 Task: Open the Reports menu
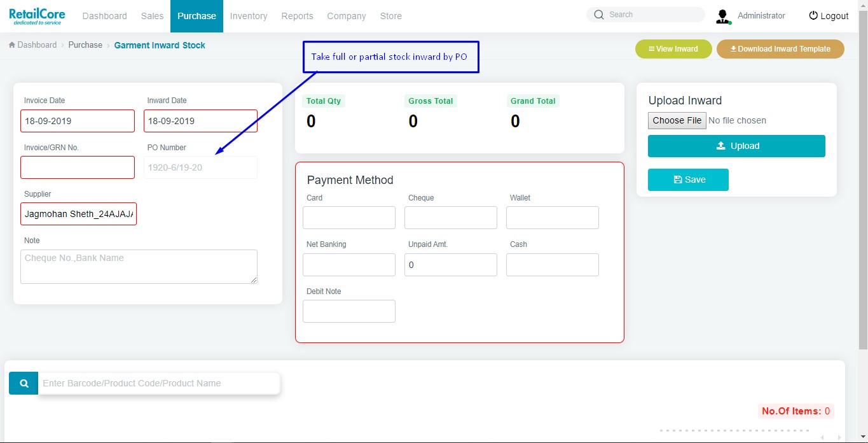pyautogui.click(x=297, y=16)
